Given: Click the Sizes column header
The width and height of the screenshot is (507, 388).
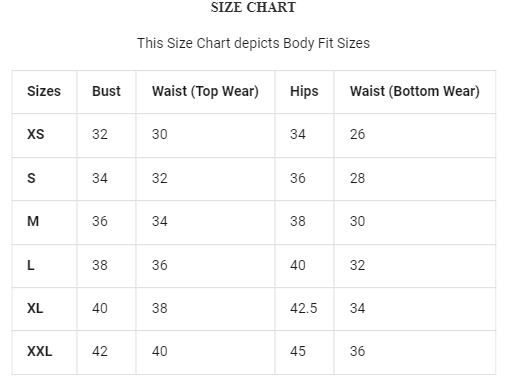Looking at the screenshot, I should pos(44,91).
